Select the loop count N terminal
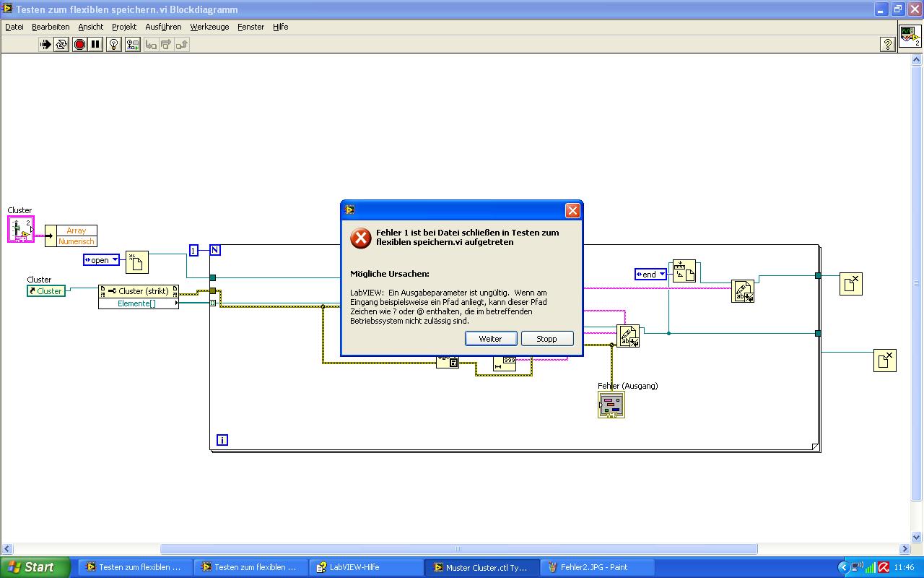The image size is (924, 578). 215,250
